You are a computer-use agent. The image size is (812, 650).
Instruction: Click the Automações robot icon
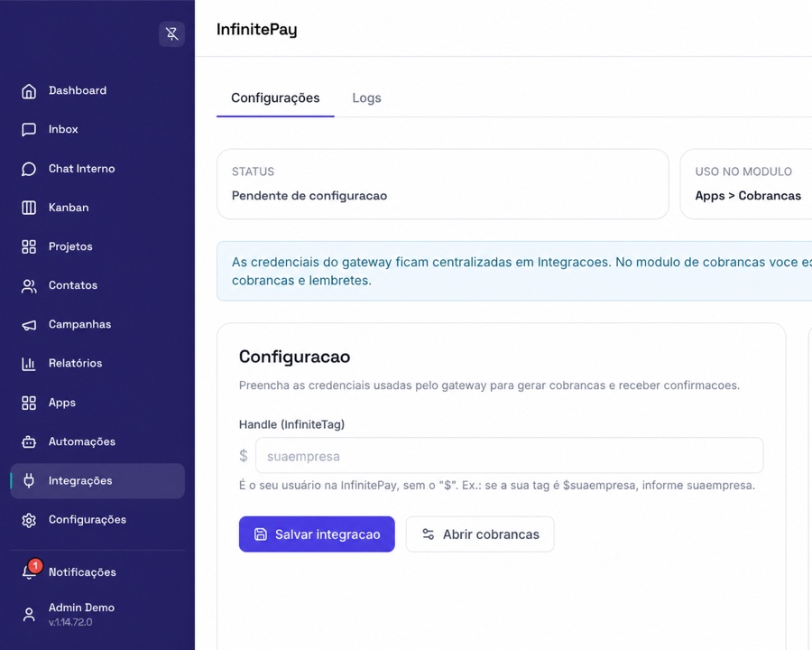pos(29,441)
